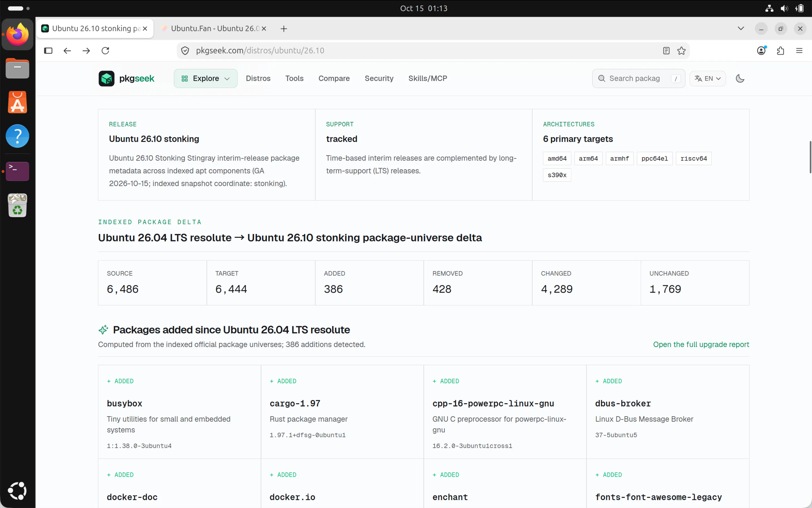The width and height of the screenshot is (812, 508).
Task: Open the Skills/MCP nav item
Action: coord(428,79)
